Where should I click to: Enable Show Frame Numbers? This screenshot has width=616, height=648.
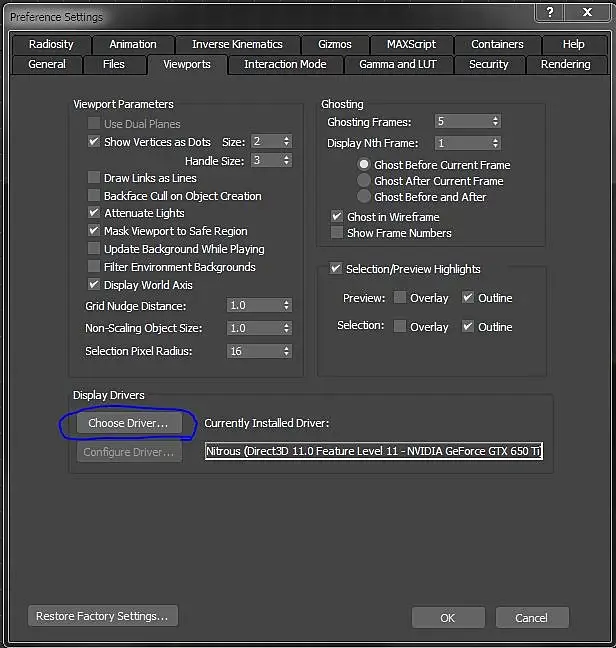pos(337,233)
